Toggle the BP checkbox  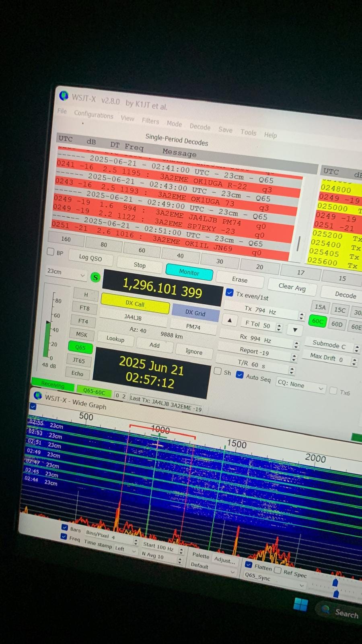pyautogui.click(x=51, y=252)
